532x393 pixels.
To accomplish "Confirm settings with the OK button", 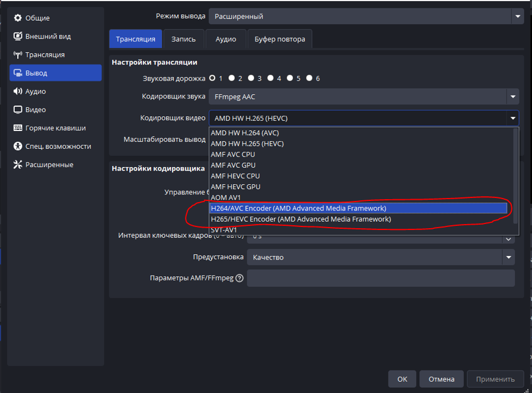I will [x=402, y=379].
